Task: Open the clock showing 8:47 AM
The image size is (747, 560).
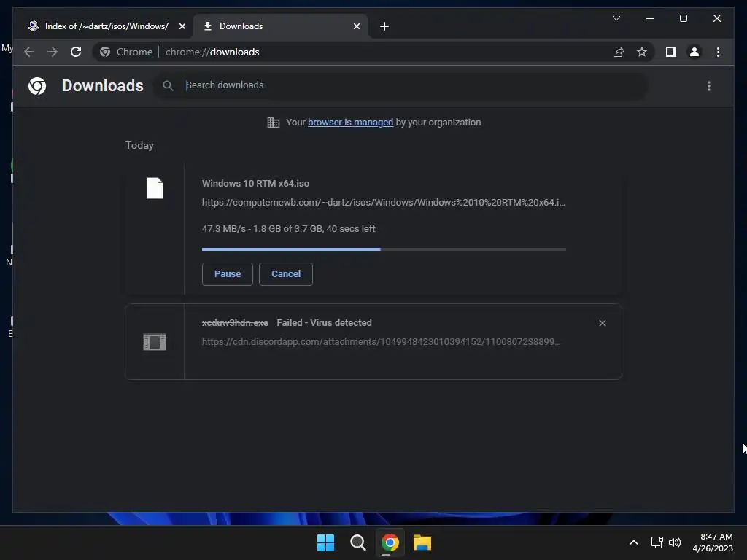Action: point(713,542)
